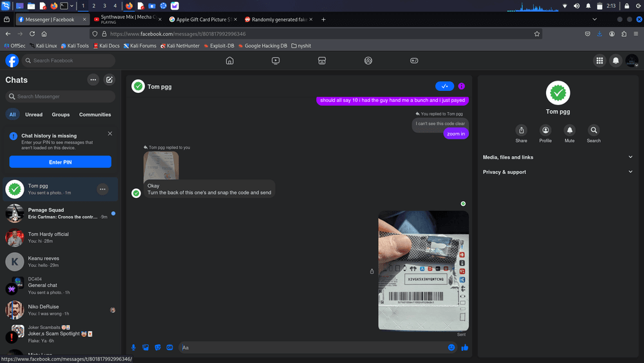This screenshot has height=363, width=644.
Task: Open Profile from the info panel
Action: (545, 134)
